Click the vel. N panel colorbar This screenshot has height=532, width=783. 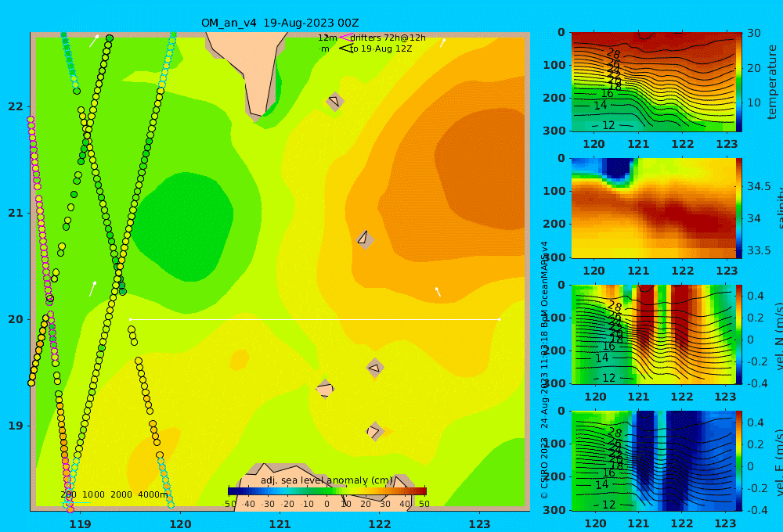click(738, 334)
